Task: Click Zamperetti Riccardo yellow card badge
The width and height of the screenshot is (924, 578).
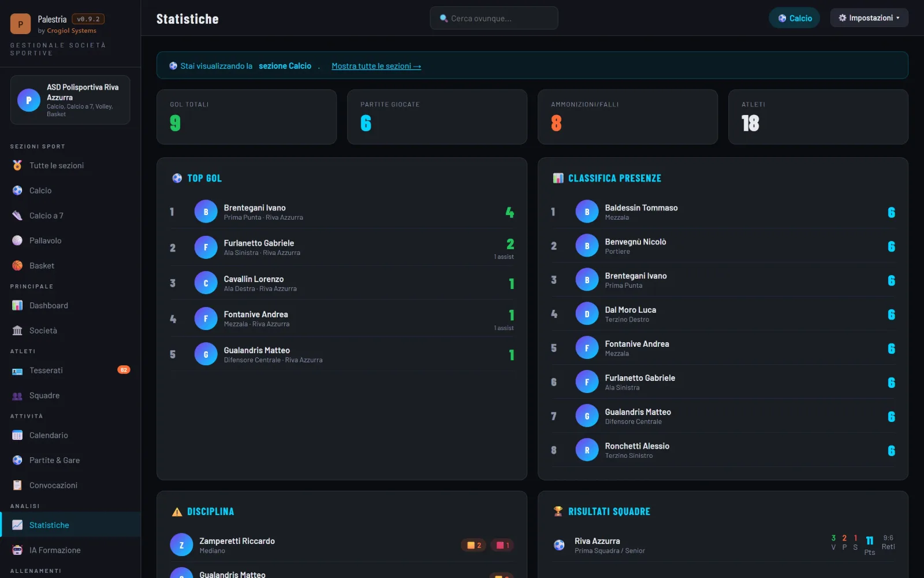Action: (x=474, y=545)
